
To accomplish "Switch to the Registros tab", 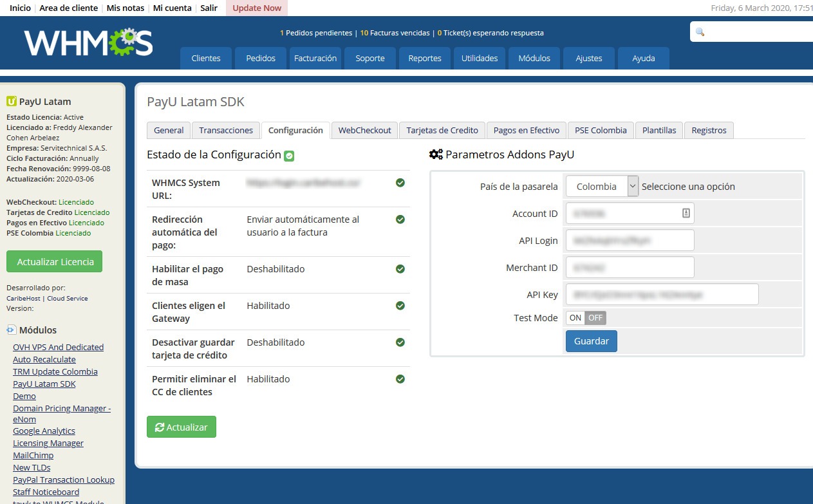I will pos(709,130).
